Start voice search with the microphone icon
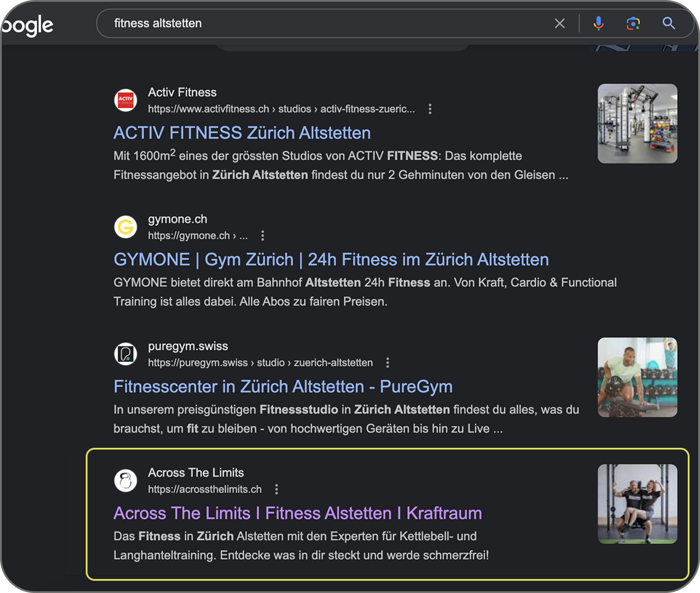Image resolution: width=700 pixels, height=593 pixels. [x=598, y=23]
